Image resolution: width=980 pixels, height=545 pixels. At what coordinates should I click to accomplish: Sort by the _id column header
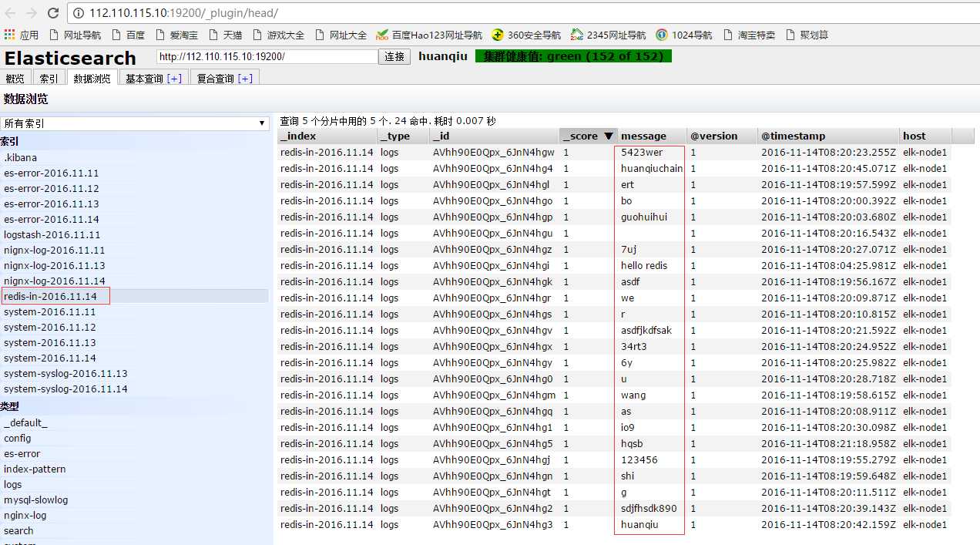[495, 136]
